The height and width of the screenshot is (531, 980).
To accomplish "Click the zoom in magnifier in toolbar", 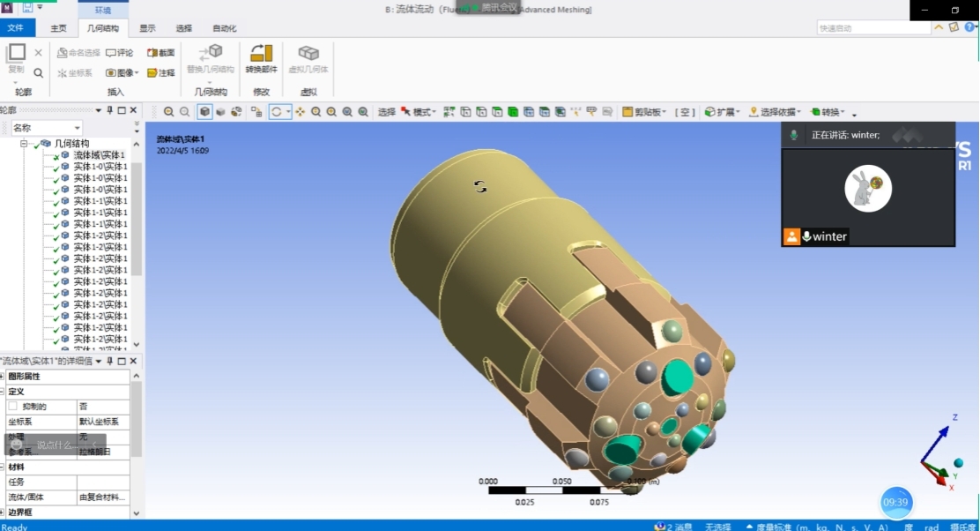I will (316, 112).
